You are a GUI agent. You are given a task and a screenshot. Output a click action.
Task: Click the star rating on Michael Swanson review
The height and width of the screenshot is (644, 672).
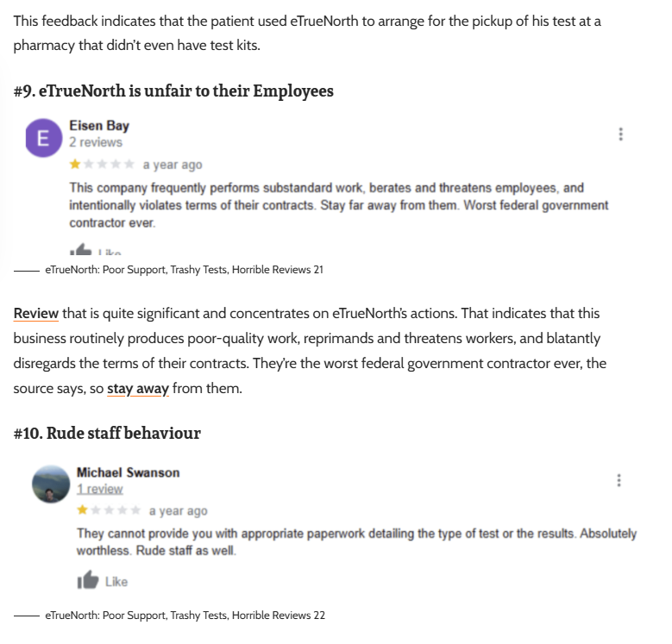109,510
